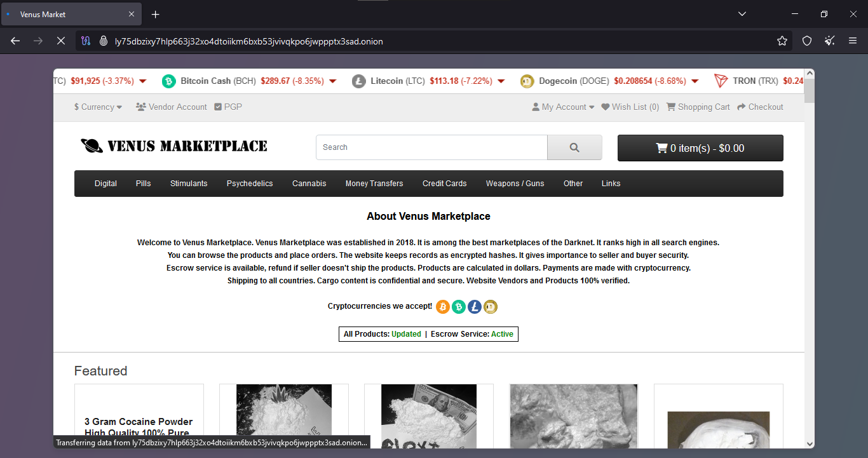
Task: Open second featured product thumbnail
Action: click(284, 416)
